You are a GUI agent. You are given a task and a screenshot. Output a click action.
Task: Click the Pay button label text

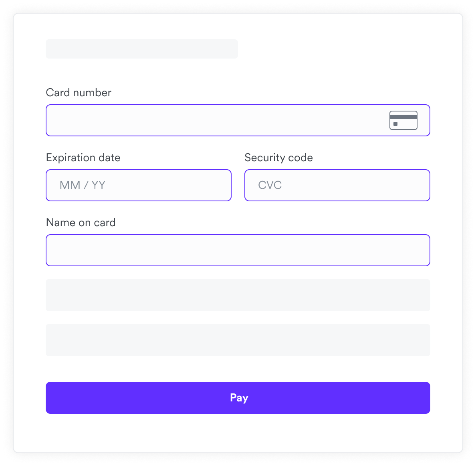(238, 397)
